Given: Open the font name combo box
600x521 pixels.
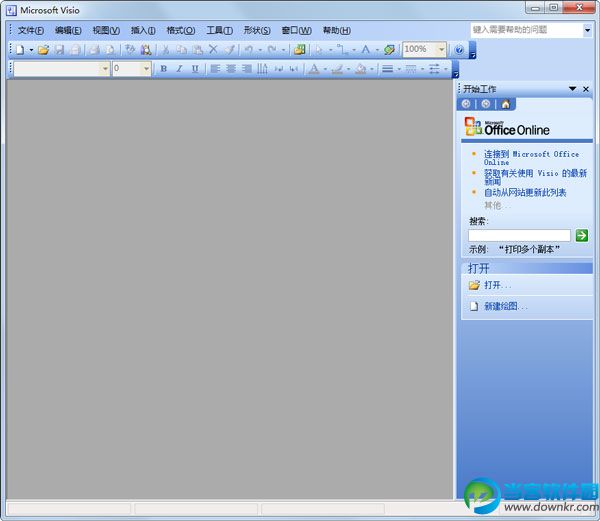Looking at the screenshot, I should [61, 69].
